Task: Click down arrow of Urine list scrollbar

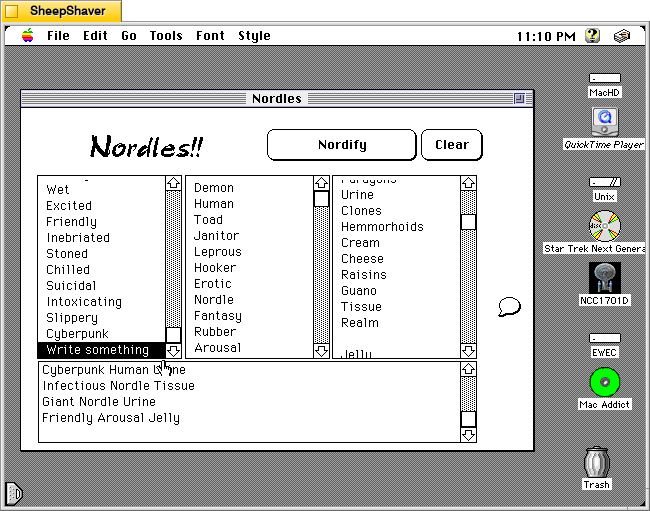Action: pyautogui.click(x=468, y=351)
